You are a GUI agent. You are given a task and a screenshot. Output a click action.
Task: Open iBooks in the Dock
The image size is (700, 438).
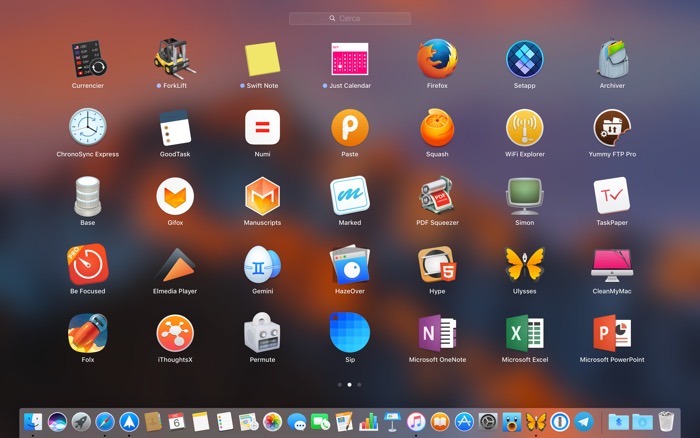[440, 421]
